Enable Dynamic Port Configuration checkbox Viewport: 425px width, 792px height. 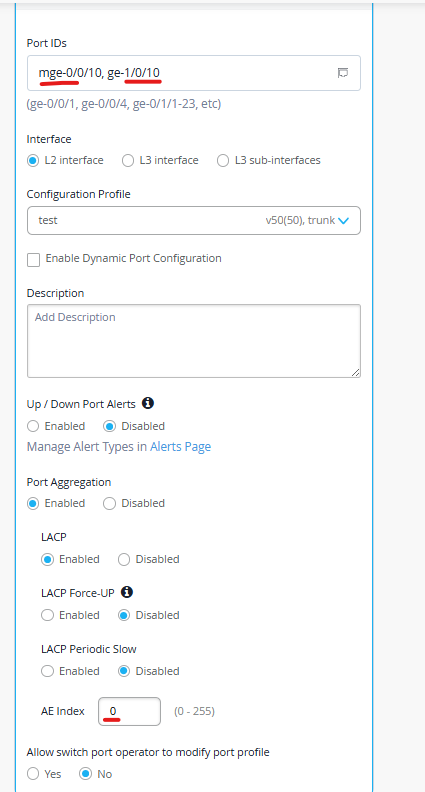coord(33,260)
